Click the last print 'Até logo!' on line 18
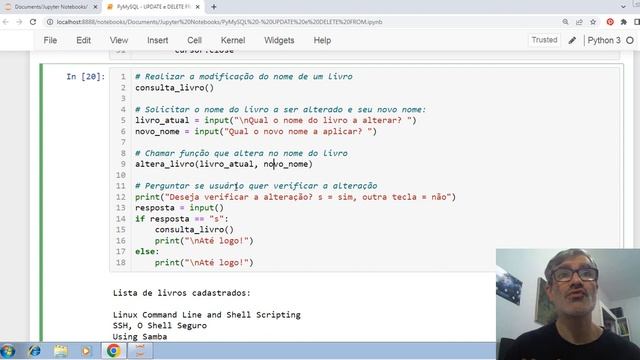This screenshot has height=360, width=640. [204, 262]
